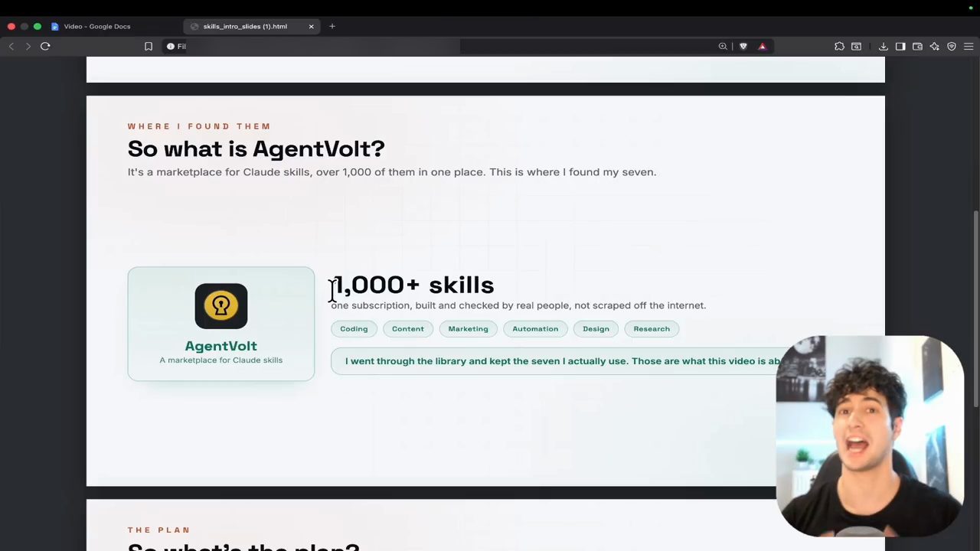This screenshot has width=980, height=551.
Task: Click the Design tag pill
Action: 596,329
